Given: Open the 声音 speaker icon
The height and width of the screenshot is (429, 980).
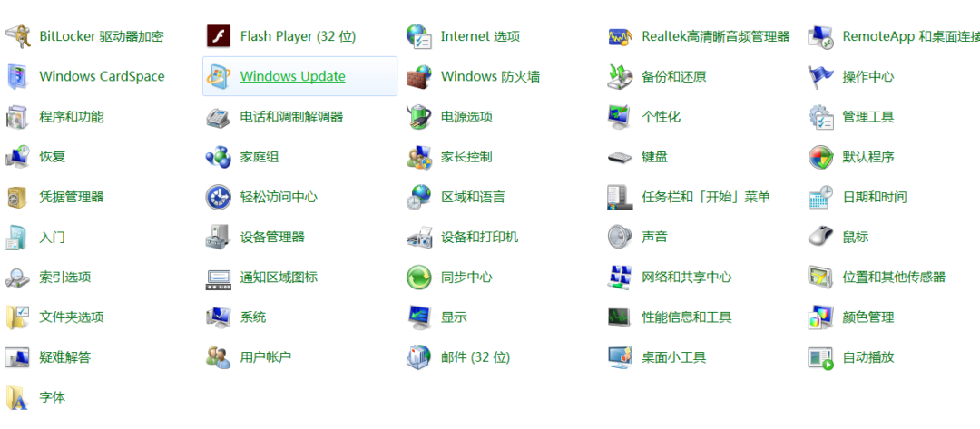Looking at the screenshot, I should coord(620,237).
